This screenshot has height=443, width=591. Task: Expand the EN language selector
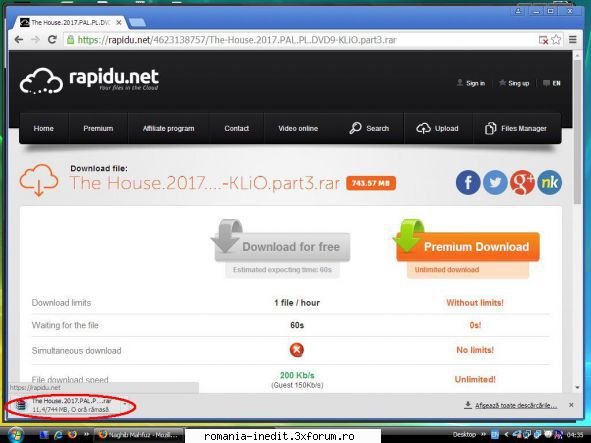(552, 83)
